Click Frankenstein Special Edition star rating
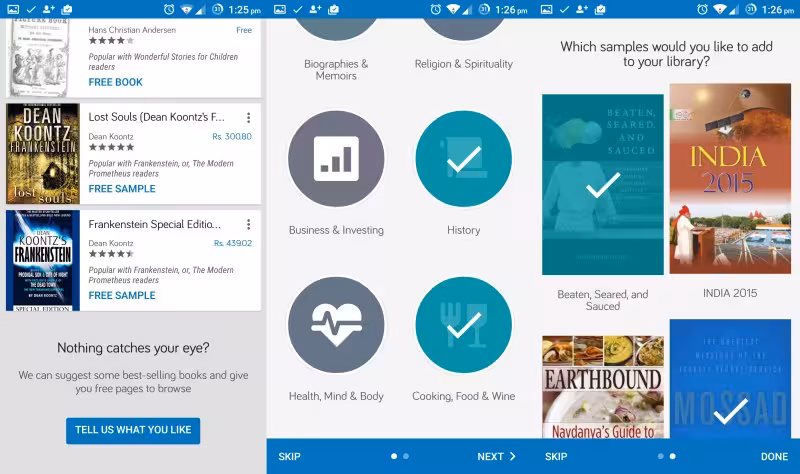800x474 pixels. pos(111,254)
